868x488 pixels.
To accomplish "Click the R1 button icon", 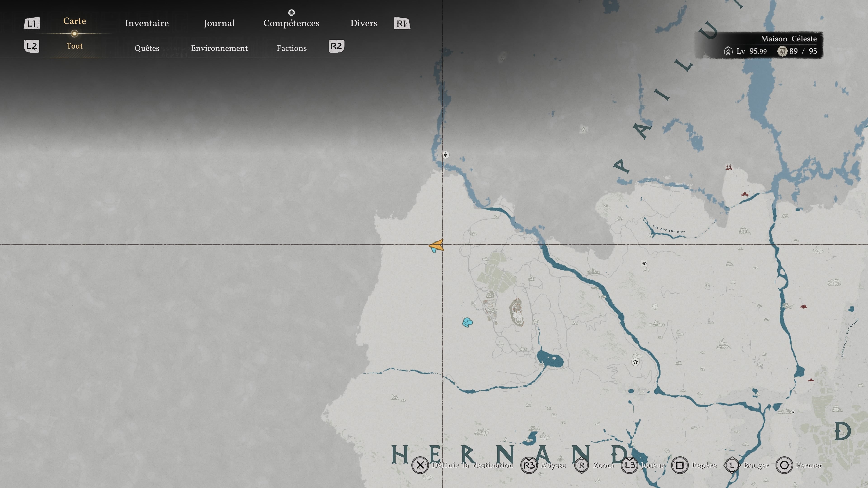I will pyautogui.click(x=402, y=23).
